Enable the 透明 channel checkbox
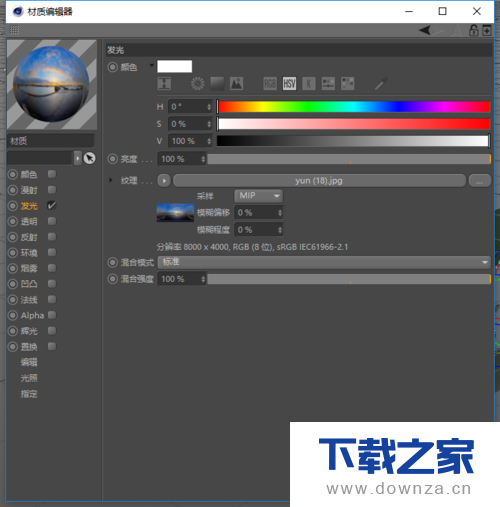 pyautogui.click(x=52, y=221)
